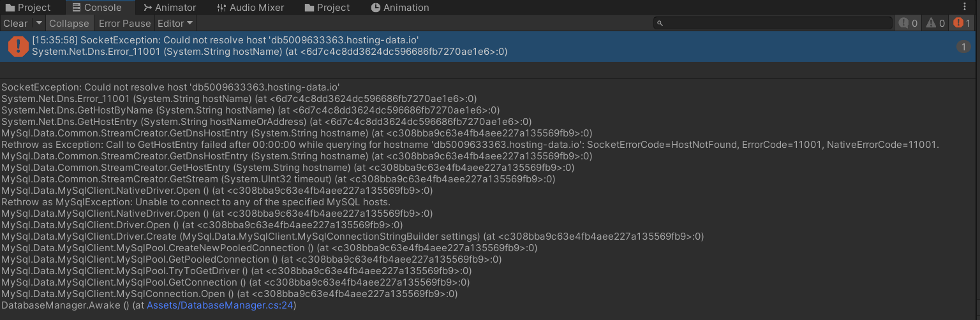Click 'System.Net.Dns.GetHostEntry' stack trace line
Viewport: 980px width, 320px height.
(x=267, y=122)
